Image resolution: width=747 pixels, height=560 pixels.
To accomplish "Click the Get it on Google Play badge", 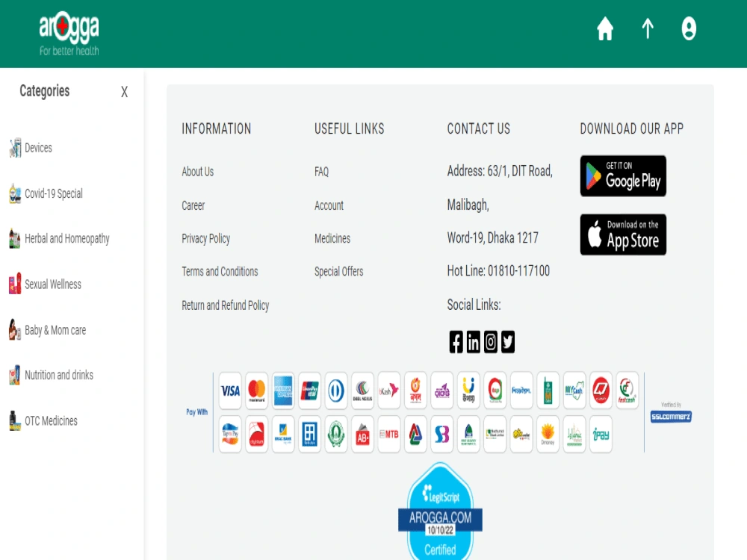I will pos(623,175).
